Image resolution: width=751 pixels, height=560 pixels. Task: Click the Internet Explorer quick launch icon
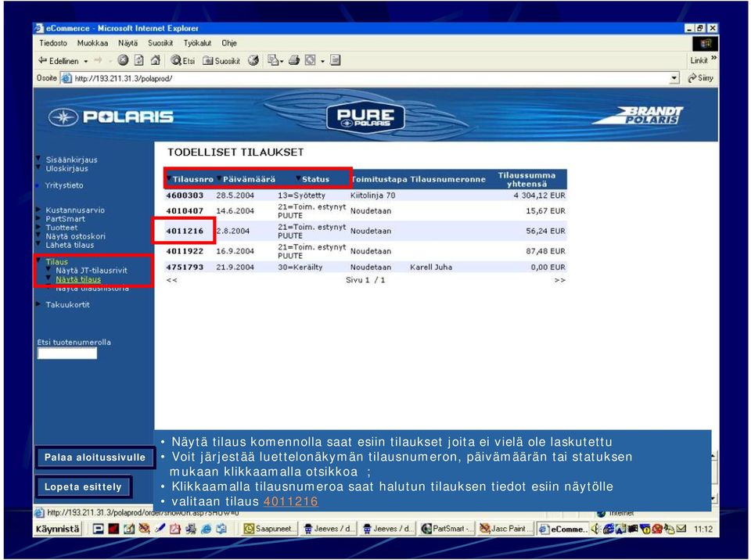[x=207, y=529]
